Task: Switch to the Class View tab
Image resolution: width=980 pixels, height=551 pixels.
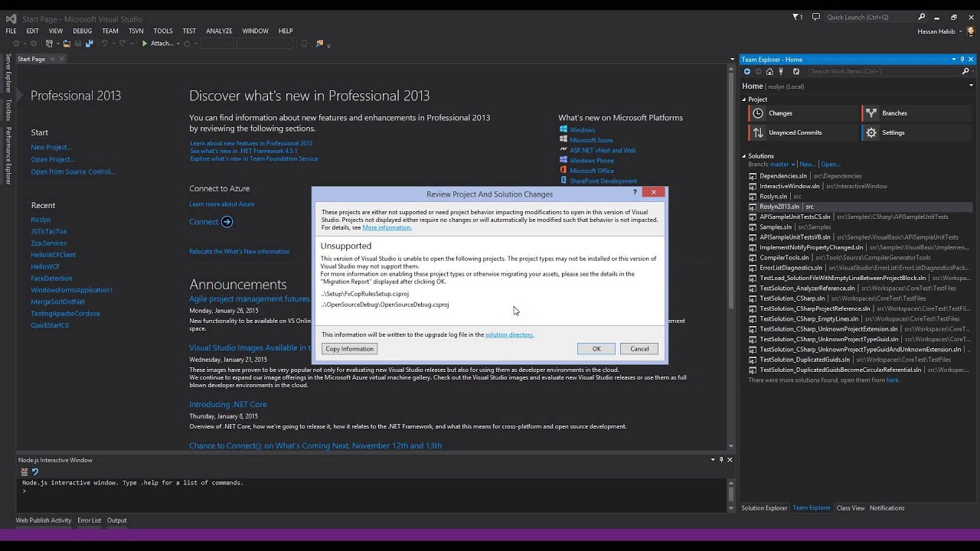Action: tap(851, 508)
